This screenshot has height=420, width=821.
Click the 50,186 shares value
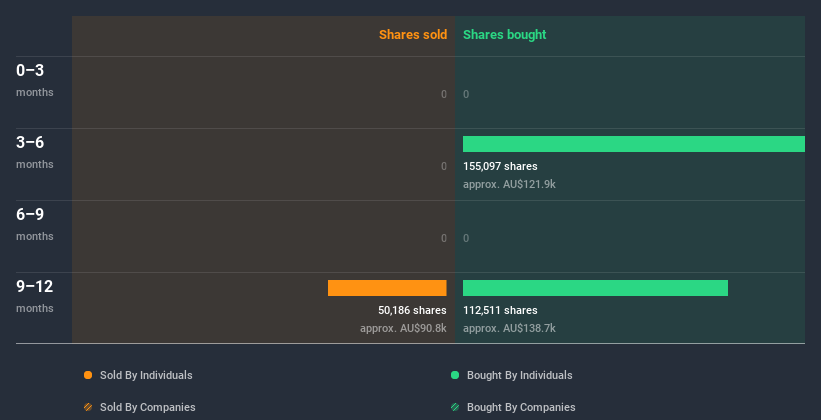coord(412,311)
